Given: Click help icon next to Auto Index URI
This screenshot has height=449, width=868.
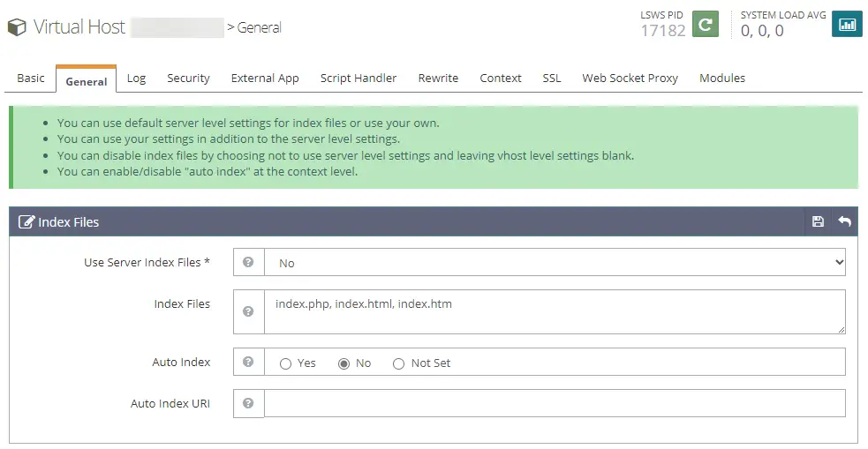Looking at the screenshot, I should point(249,403).
